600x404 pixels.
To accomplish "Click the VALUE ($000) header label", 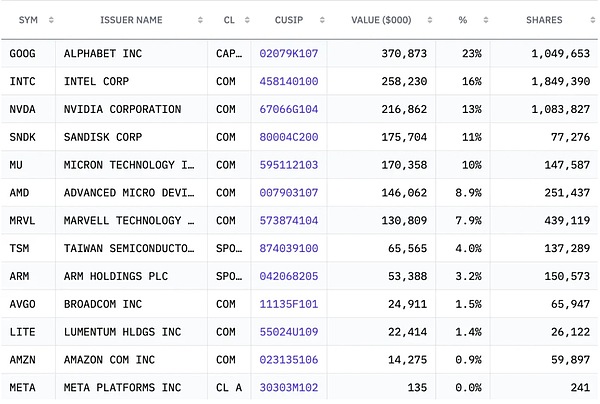I will pos(381,20).
